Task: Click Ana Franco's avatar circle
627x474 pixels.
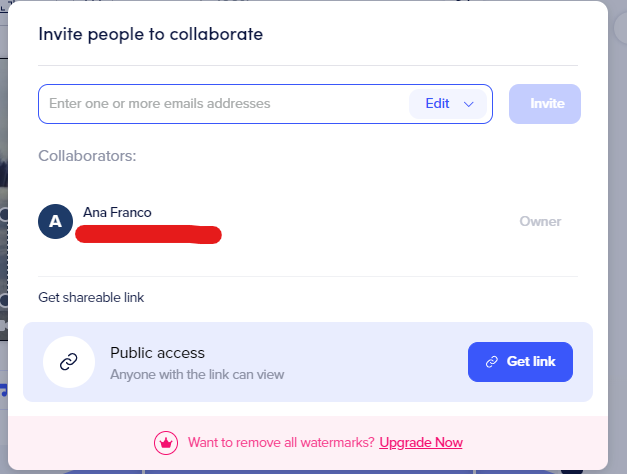Action: pyautogui.click(x=55, y=222)
